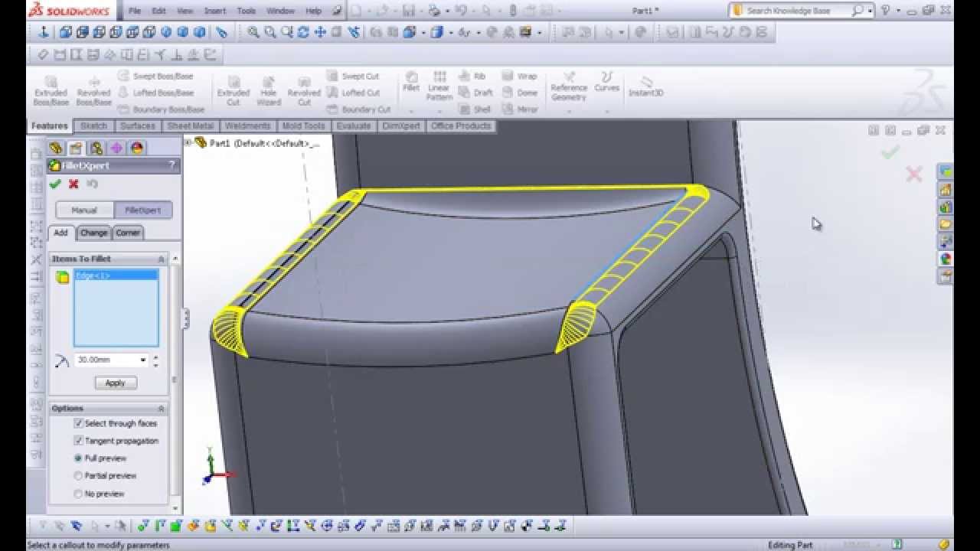Open the Tools menu
Image resolution: width=980 pixels, height=551 pixels.
coord(247,11)
